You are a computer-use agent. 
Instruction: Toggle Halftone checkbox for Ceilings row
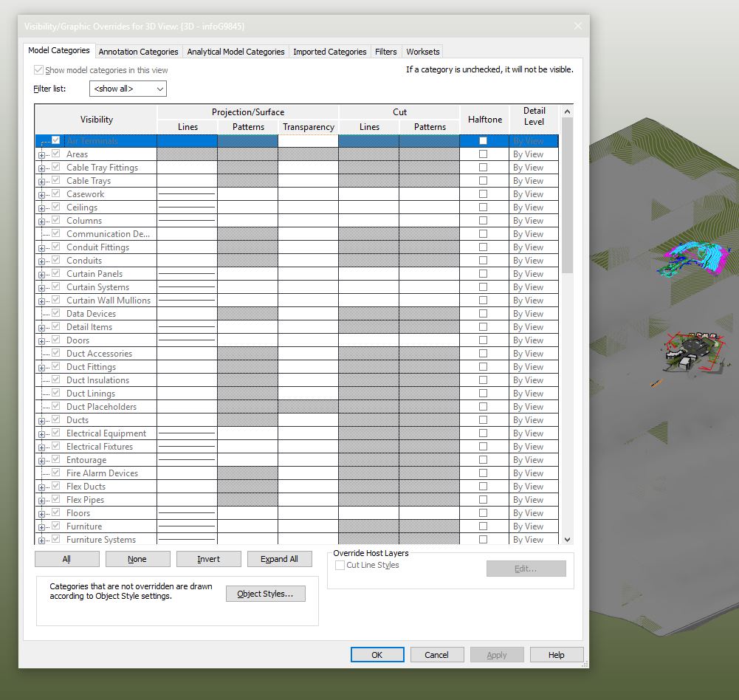click(483, 207)
